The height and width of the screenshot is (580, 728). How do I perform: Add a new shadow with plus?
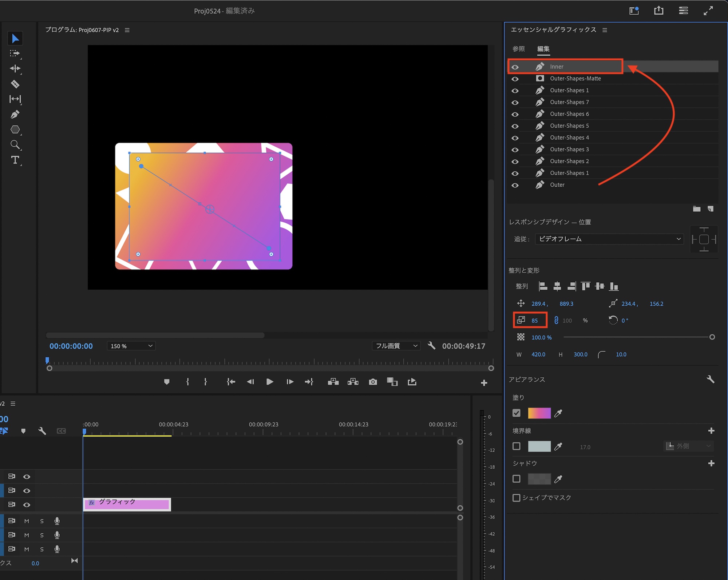[711, 463]
